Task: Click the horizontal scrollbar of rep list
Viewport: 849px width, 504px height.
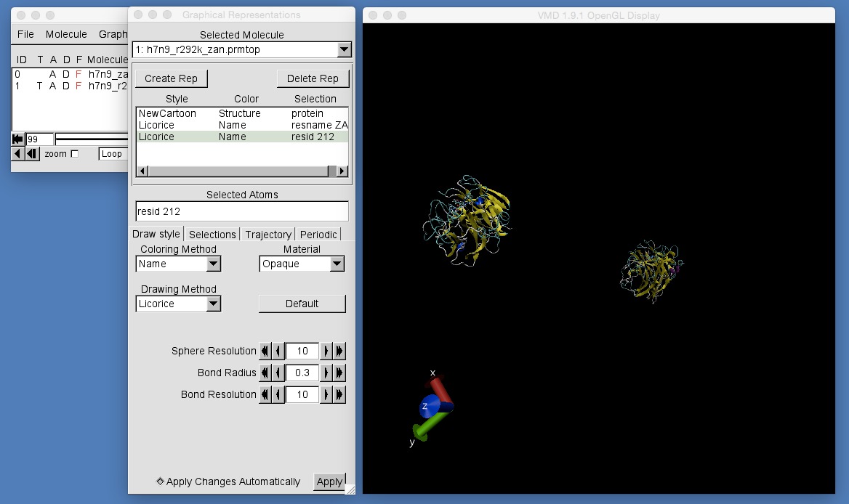Action: 242,171
